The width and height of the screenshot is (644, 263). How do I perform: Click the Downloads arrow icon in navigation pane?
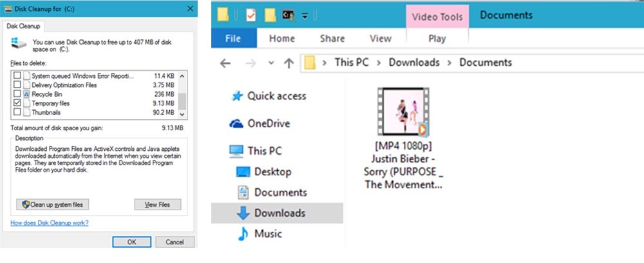(243, 213)
